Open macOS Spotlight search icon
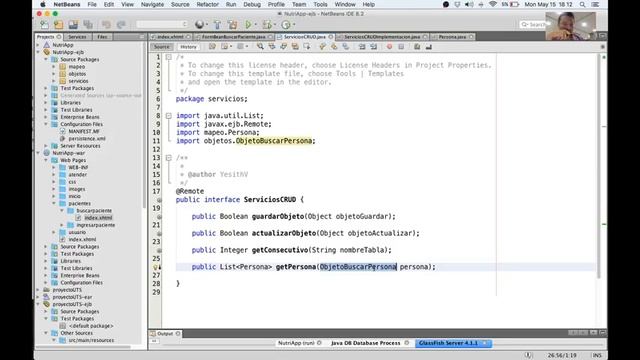Screen dimensions: 640x360 tap(582, 4)
